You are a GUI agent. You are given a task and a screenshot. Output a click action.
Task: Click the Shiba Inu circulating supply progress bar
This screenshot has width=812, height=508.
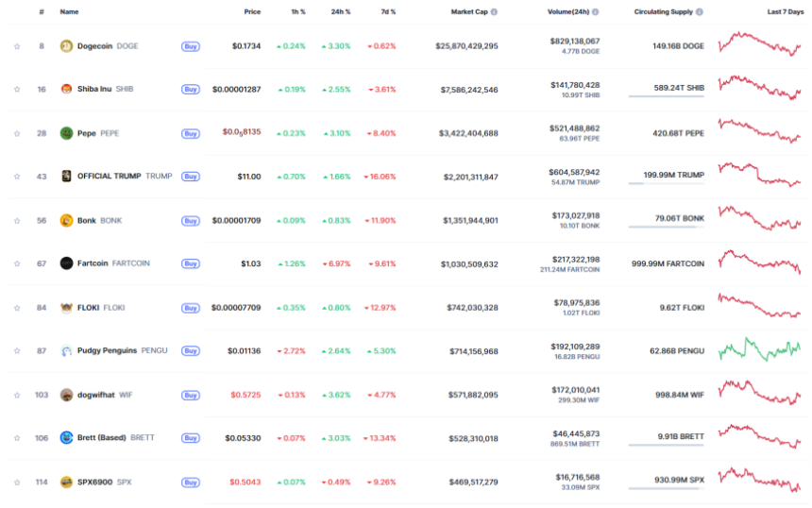(x=666, y=96)
